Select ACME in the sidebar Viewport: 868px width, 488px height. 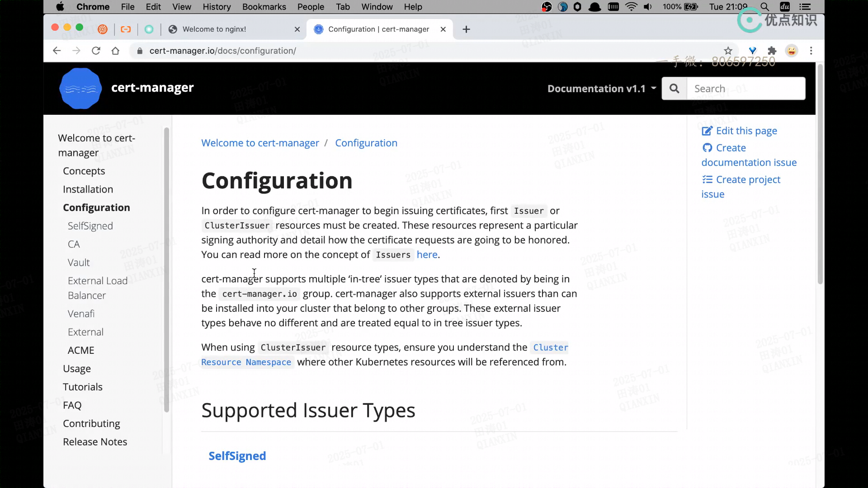tap(81, 350)
